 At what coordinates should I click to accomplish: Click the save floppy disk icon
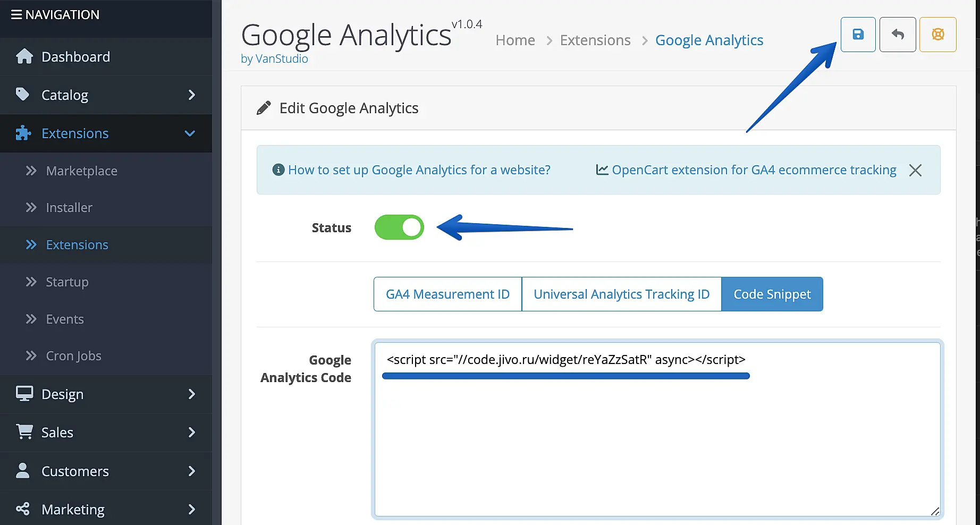(858, 35)
